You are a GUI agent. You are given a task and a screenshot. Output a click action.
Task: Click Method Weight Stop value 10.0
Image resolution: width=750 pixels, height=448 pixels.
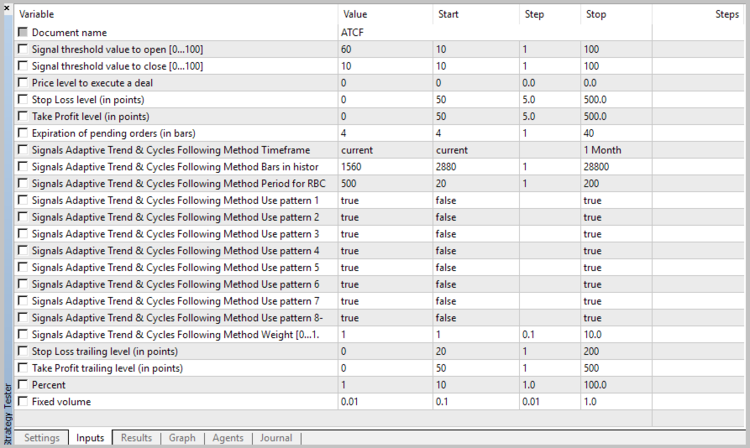[x=617, y=335]
